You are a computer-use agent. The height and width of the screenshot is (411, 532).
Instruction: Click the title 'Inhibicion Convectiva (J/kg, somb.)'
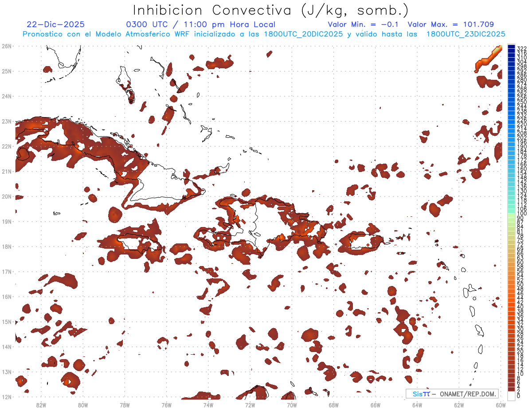pyautogui.click(x=271, y=11)
